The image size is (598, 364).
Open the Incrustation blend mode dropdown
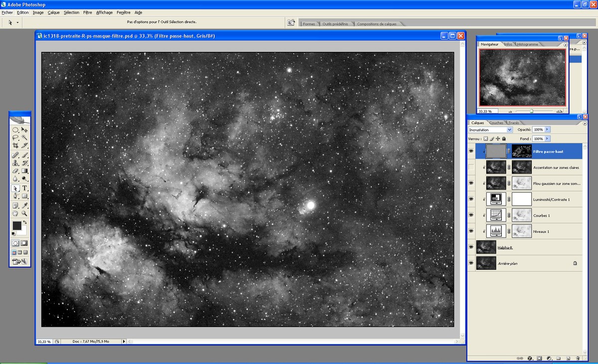(x=509, y=129)
